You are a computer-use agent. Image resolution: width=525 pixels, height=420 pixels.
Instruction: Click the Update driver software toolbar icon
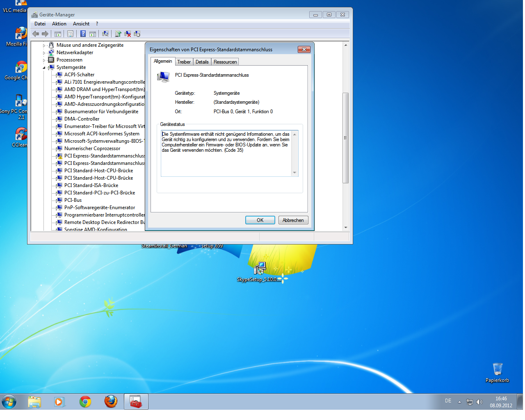point(118,34)
